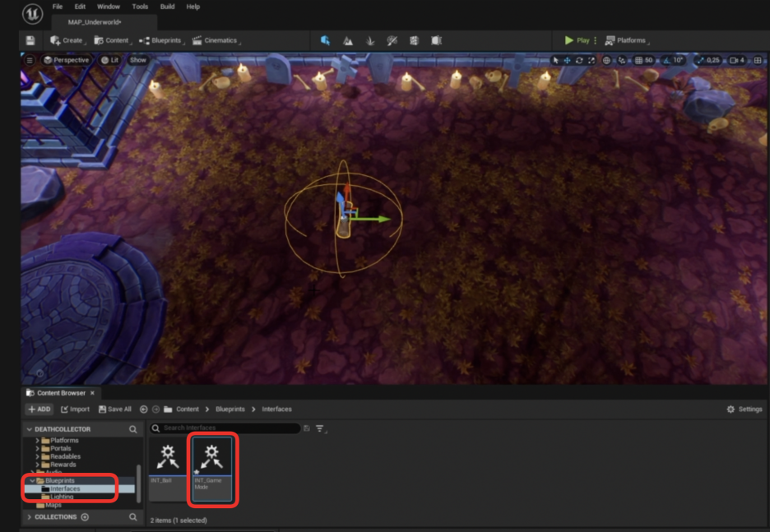Add a new collection plus icon
The height and width of the screenshot is (532, 770).
[x=85, y=516]
